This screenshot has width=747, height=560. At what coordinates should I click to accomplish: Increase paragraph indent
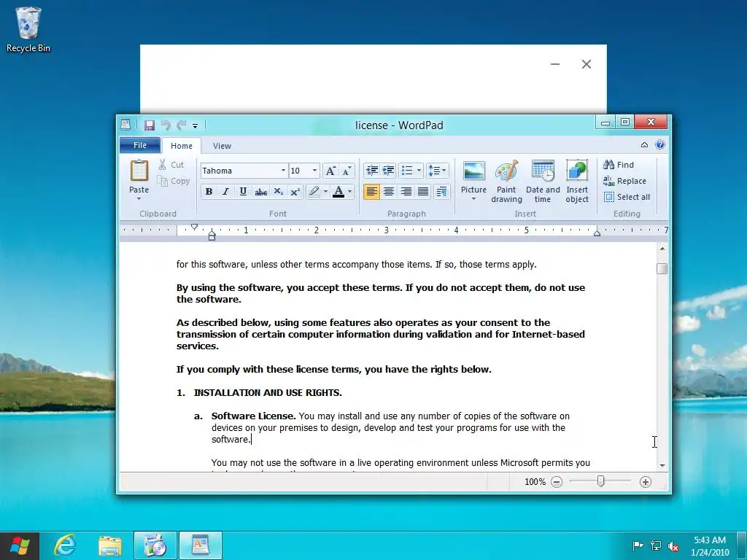388,171
